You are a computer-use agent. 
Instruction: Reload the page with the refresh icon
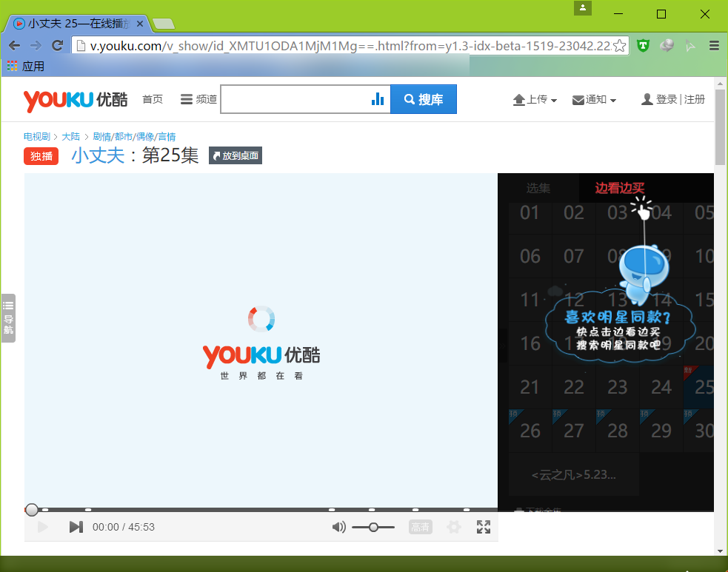[x=57, y=46]
